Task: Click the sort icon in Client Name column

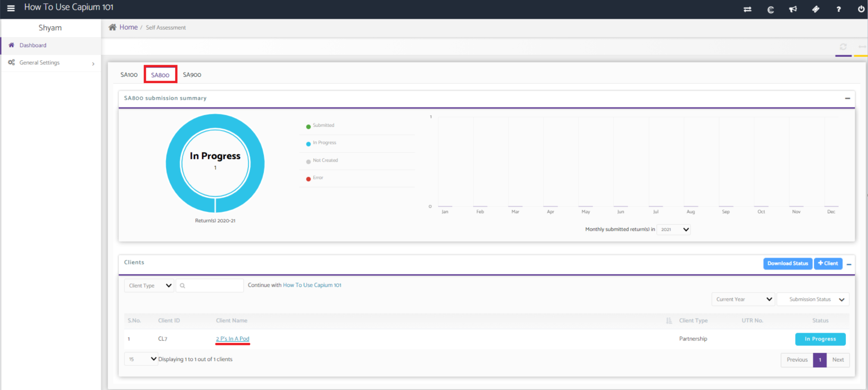Action: (x=669, y=321)
